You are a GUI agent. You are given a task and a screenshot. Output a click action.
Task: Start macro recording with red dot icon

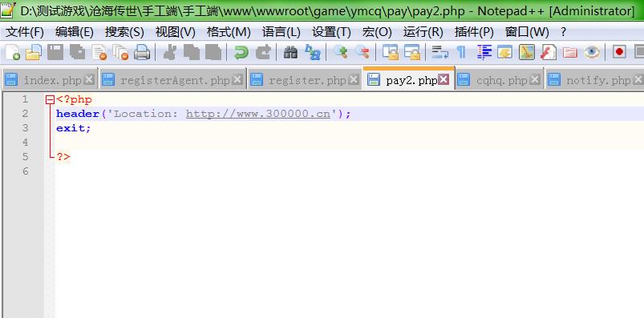click(x=619, y=52)
